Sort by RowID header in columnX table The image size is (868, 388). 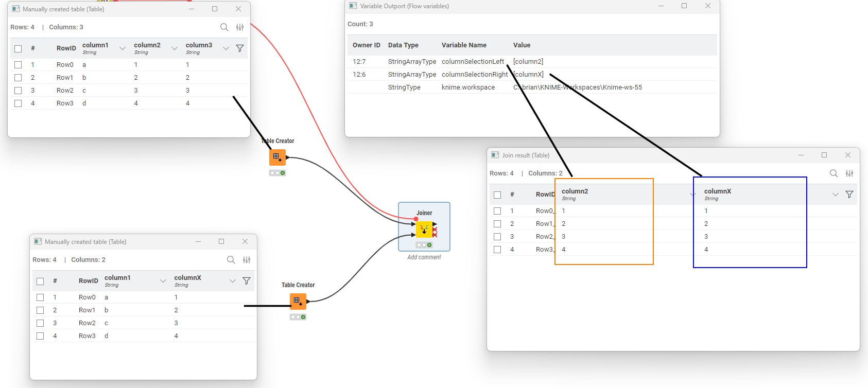[88, 281]
